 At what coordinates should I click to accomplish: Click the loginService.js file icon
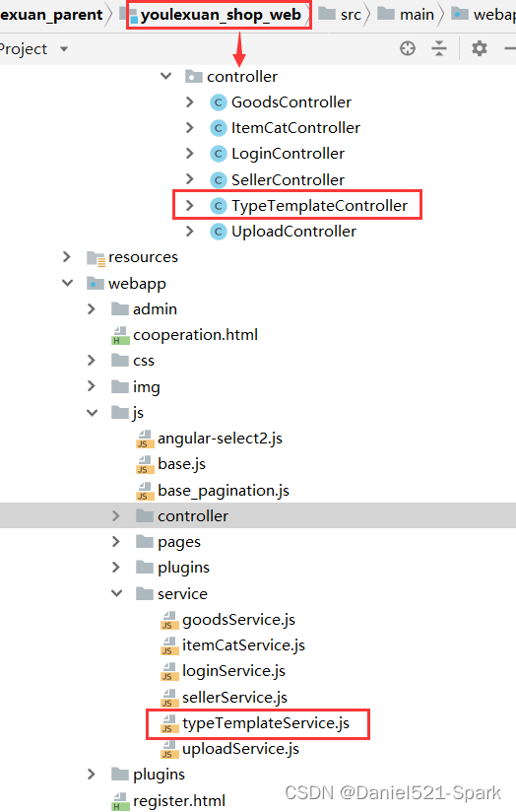(169, 672)
